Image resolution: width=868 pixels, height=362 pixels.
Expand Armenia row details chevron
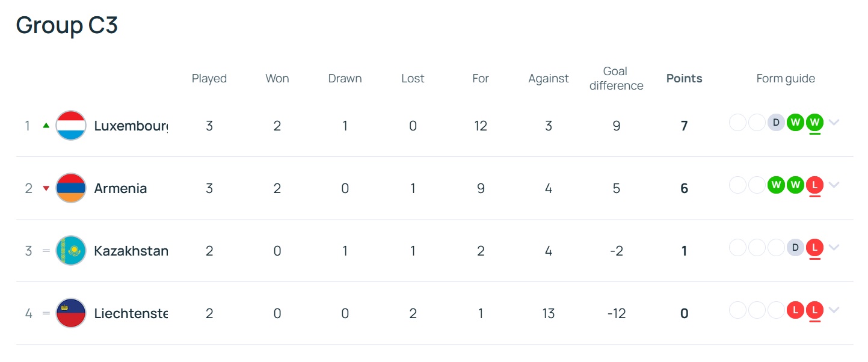tap(834, 185)
